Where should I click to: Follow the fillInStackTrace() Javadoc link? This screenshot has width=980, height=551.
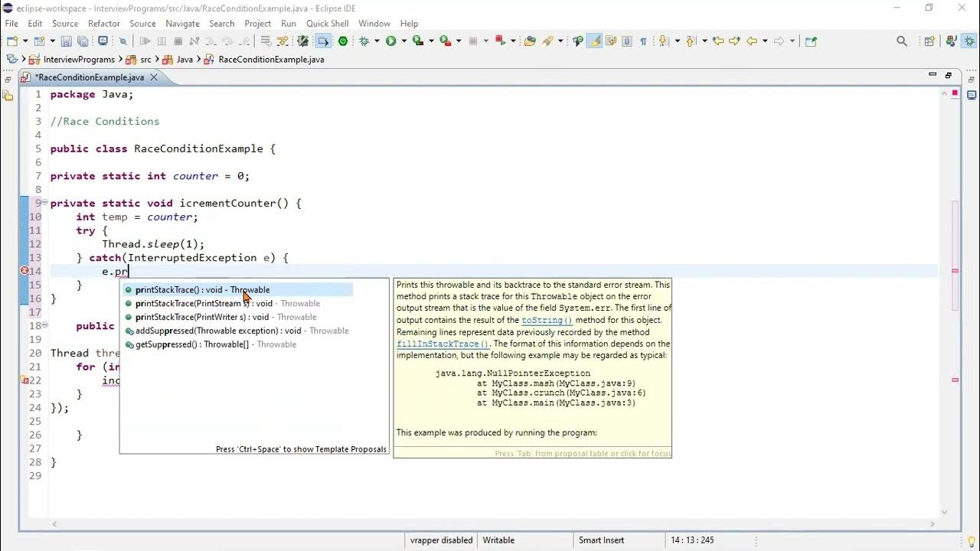pyautogui.click(x=443, y=344)
